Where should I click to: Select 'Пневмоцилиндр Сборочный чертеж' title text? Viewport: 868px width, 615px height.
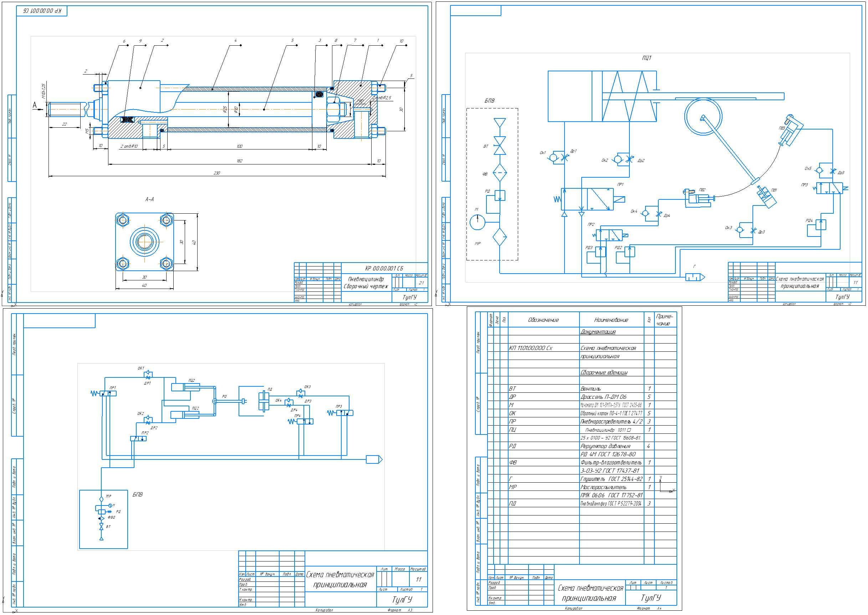pyautogui.click(x=366, y=283)
